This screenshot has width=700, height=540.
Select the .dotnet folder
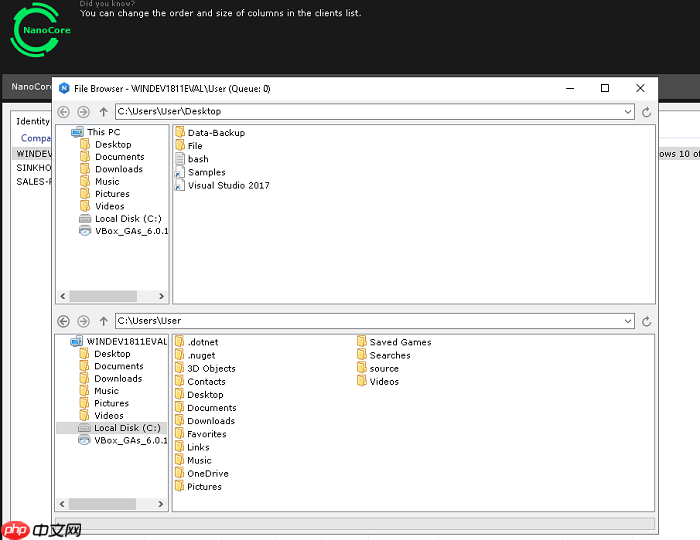coord(196,342)
